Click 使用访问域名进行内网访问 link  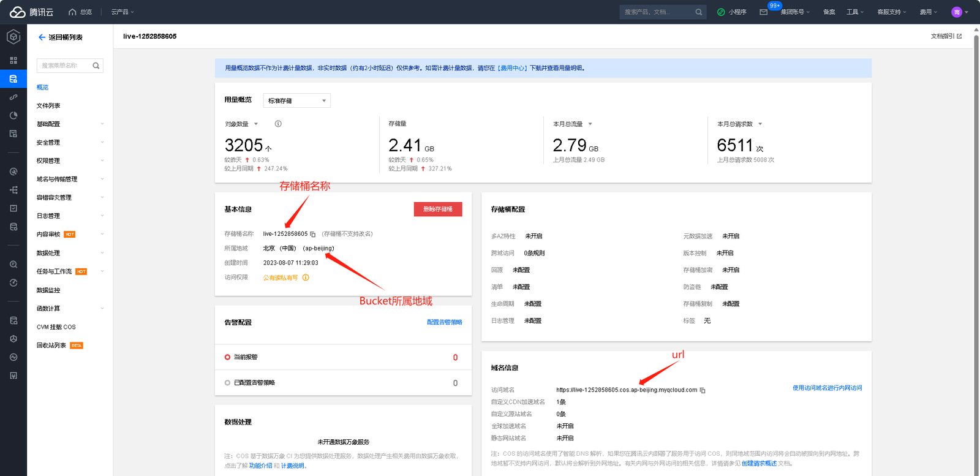click(x=827, y=388)
